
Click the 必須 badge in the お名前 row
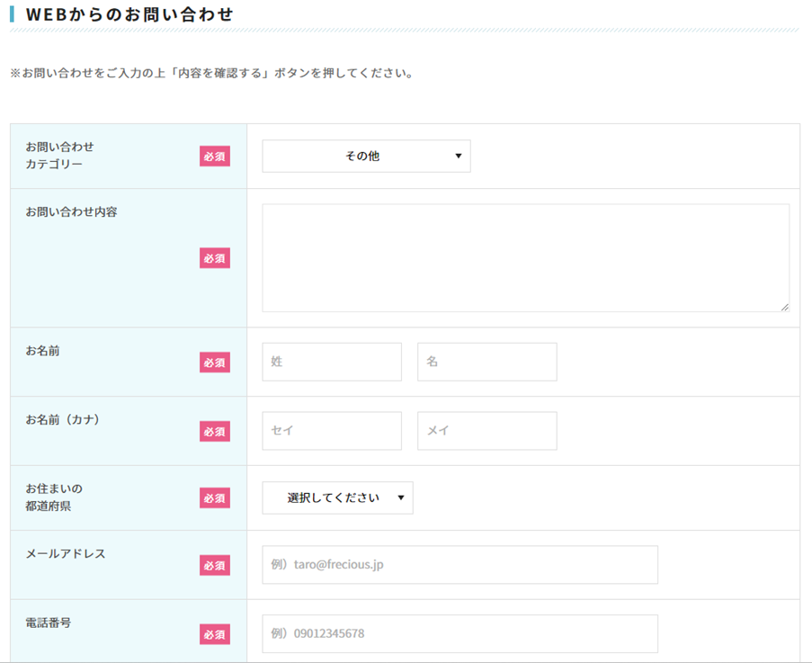point(215,363)
